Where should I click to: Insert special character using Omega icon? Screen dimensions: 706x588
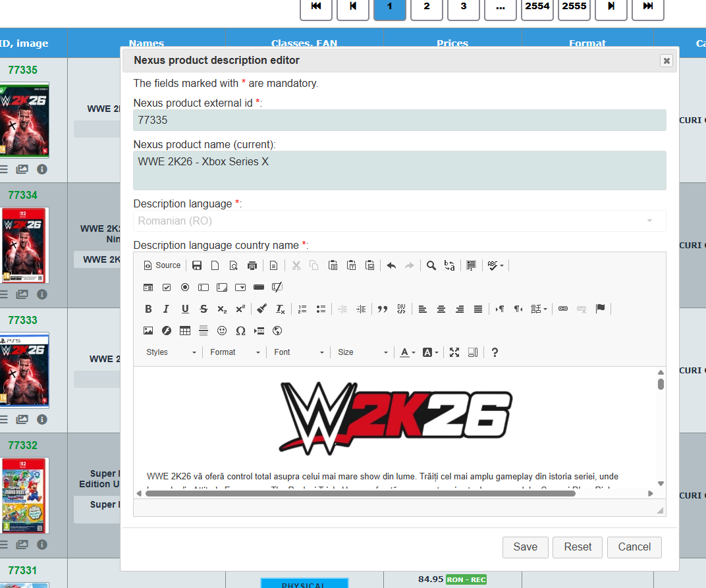coord(240,331)
